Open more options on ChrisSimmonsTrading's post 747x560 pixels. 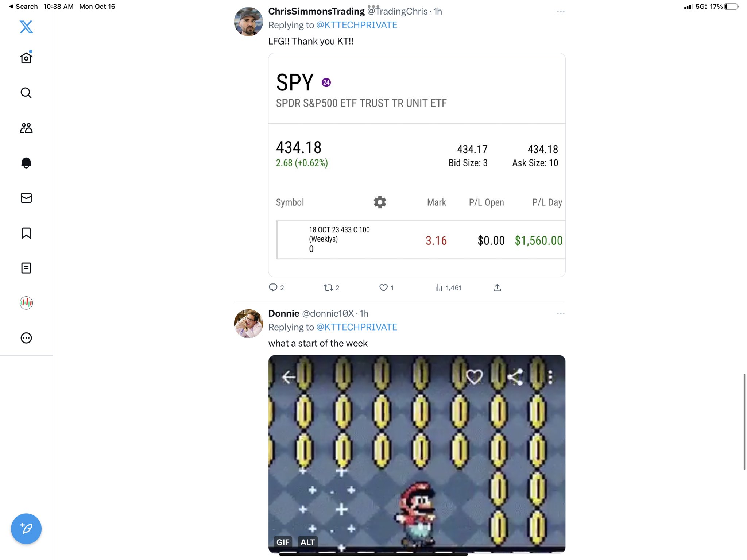[561, 12]
